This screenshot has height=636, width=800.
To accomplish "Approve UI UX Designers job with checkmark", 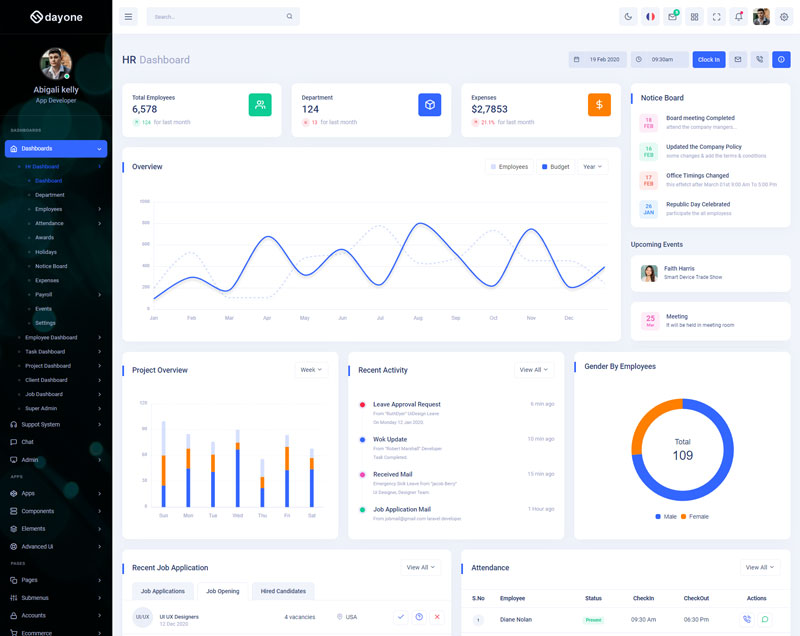I will pyautogui.click(x=401, y=617).
